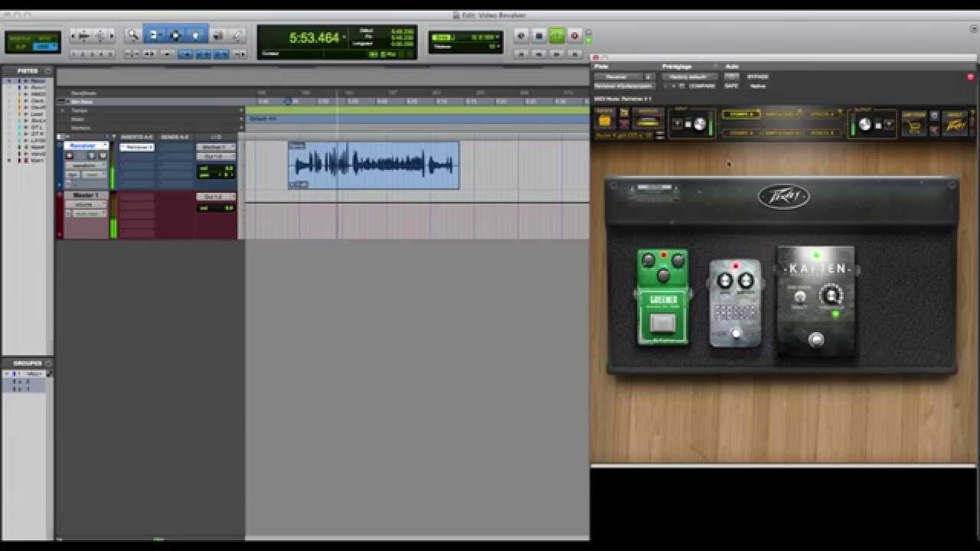Click the large knob on the Kaiten pedal
Viewport: 980px width, 551px height.
click(830, 295)
